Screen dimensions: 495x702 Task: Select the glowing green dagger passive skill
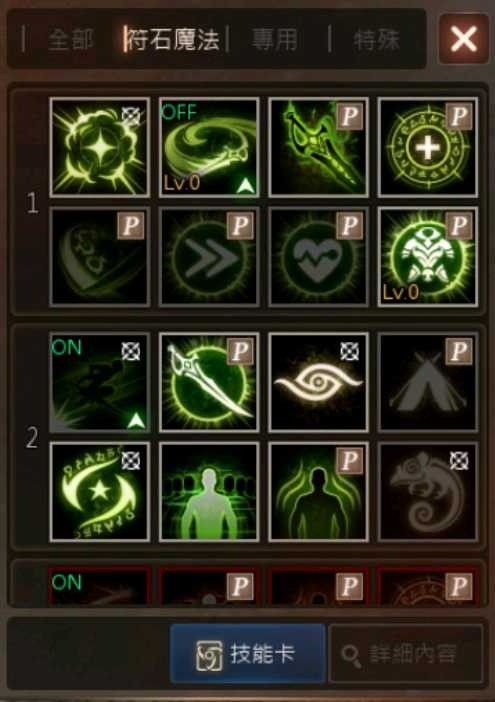point(318,147)
